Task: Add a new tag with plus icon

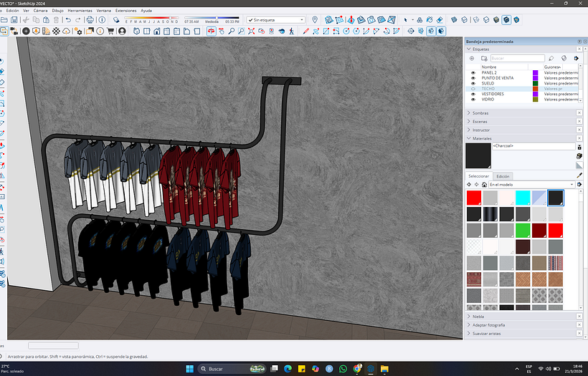Action: click(472, 59)
